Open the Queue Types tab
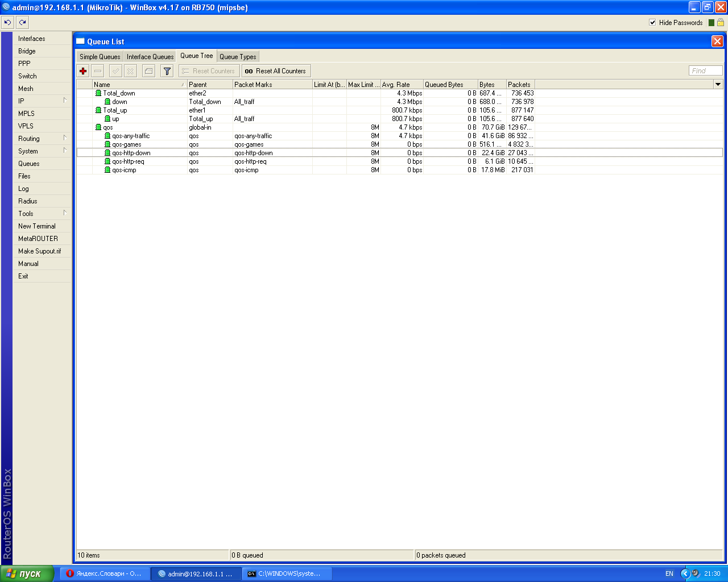Screen dimensions: 728x582 (x=238, y=57)
